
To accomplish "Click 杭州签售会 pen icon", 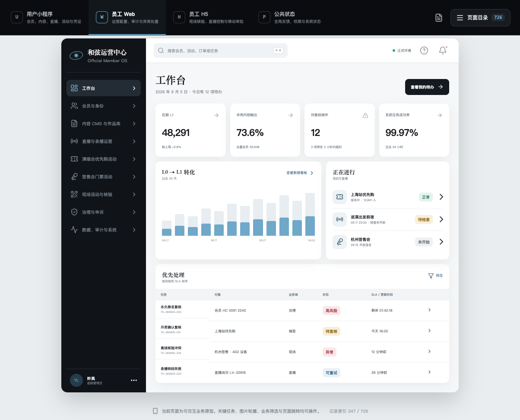I will pyautogui.click(x=340, y=242).
